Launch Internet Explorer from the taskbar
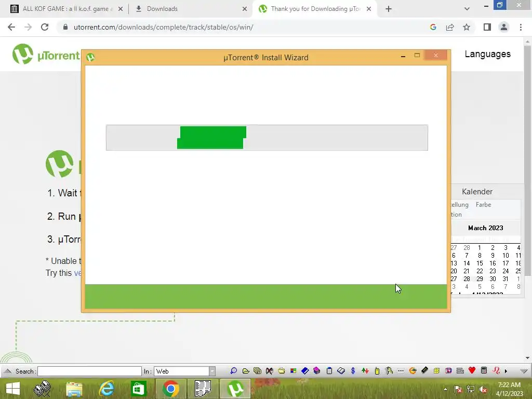Viewport: 532px width, 399px height. pos(106,389)
